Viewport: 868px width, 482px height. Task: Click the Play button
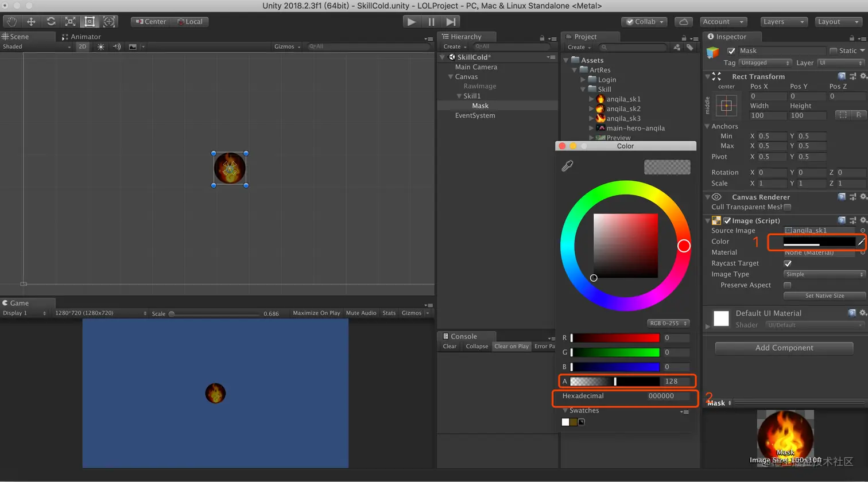pos(411,22)
